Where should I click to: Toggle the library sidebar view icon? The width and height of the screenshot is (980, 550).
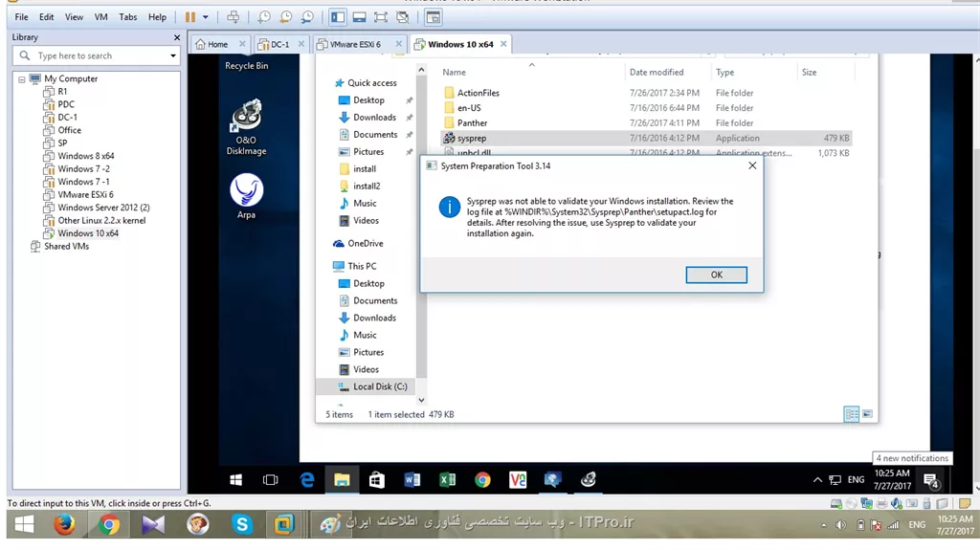click(338, 17)
